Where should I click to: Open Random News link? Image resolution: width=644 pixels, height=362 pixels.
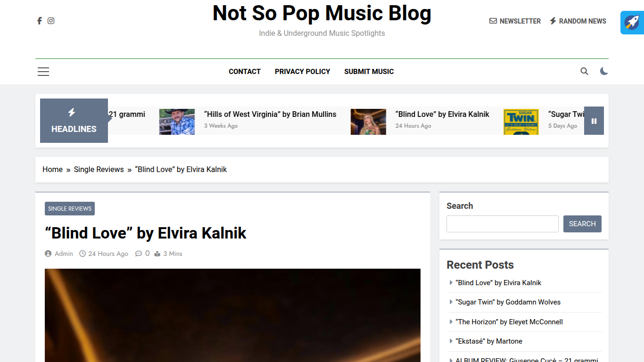578,21
